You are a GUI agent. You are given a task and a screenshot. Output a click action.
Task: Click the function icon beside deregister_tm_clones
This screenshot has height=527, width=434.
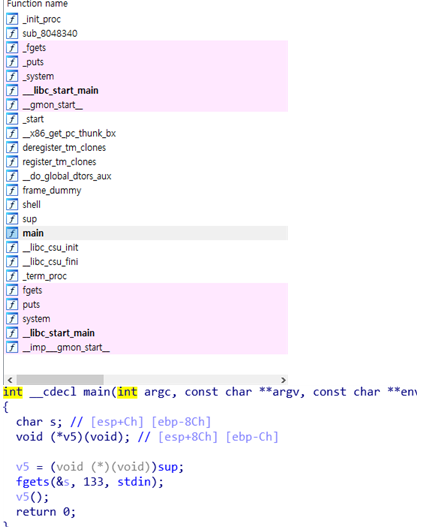12,147
